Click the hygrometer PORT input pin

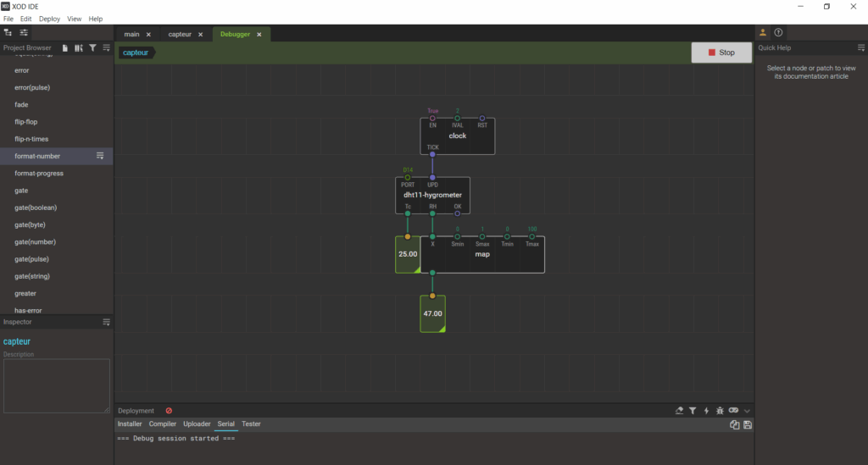(408, 178)
